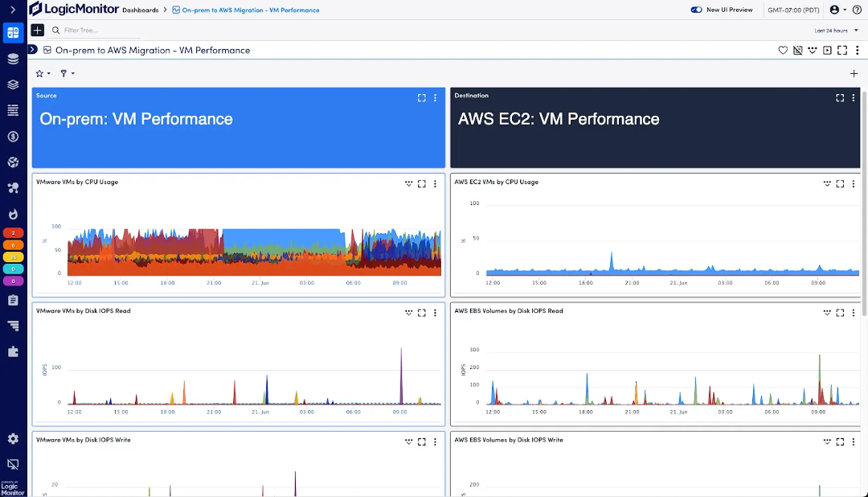Image resolution: width=868 pixels, height=497 pixels.
Task: Open options menu for AWS EC2 VMs by CPU Usage
Action: point(853,183)
